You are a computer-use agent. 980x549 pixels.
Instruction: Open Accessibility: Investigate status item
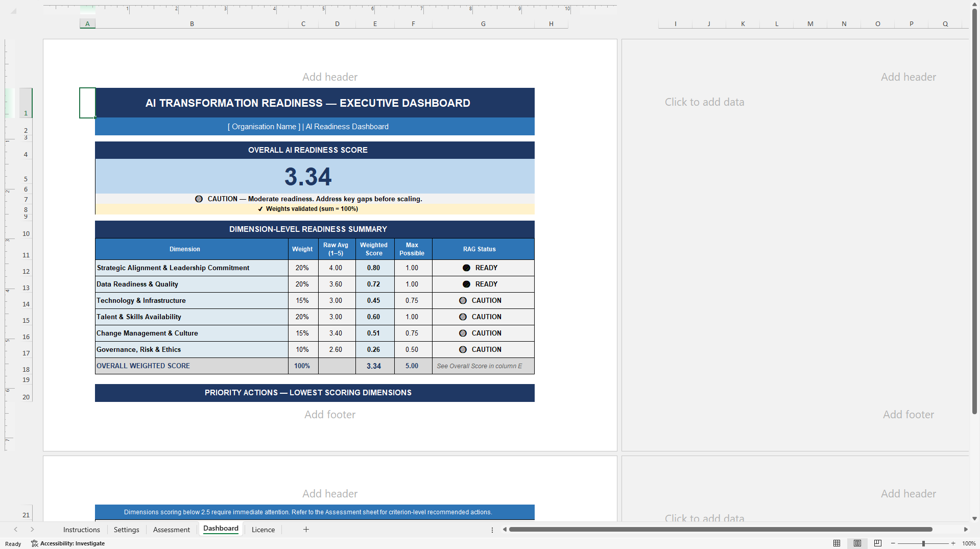68,543
